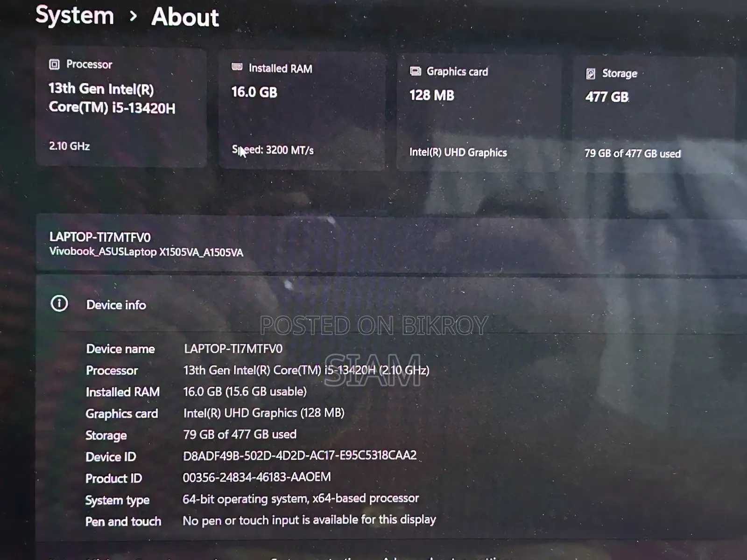Viewport: 747px width, 560px height.
Task: Open the Storage summary card
Action: pyautogui.click(x=654, y=115)
